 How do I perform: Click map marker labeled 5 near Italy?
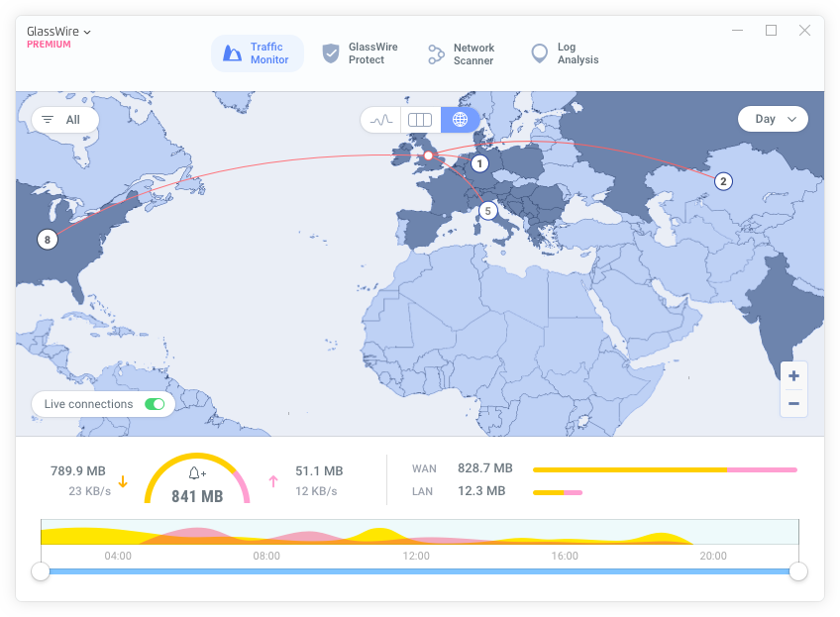click(x=487, y=211)
